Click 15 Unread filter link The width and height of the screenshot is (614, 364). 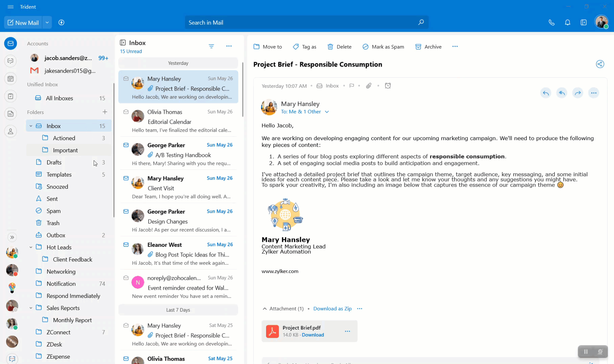click(131, 51)
